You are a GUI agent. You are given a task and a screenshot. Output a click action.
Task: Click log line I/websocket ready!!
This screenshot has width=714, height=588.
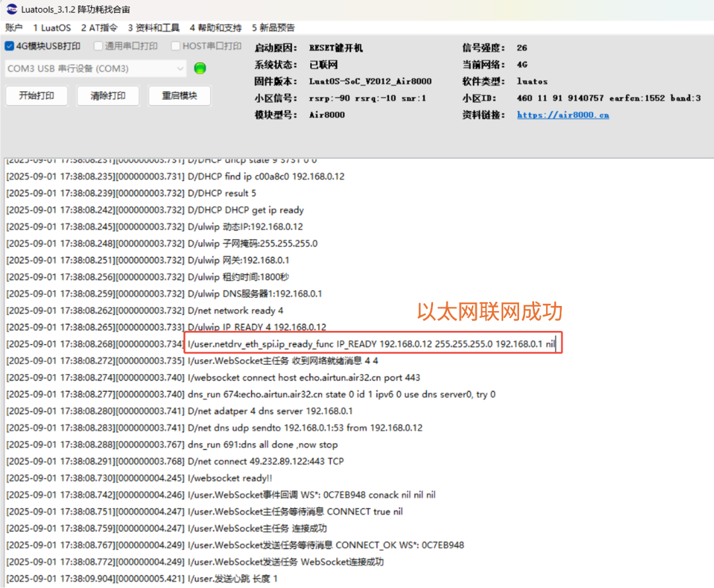[x=139, y=478]
